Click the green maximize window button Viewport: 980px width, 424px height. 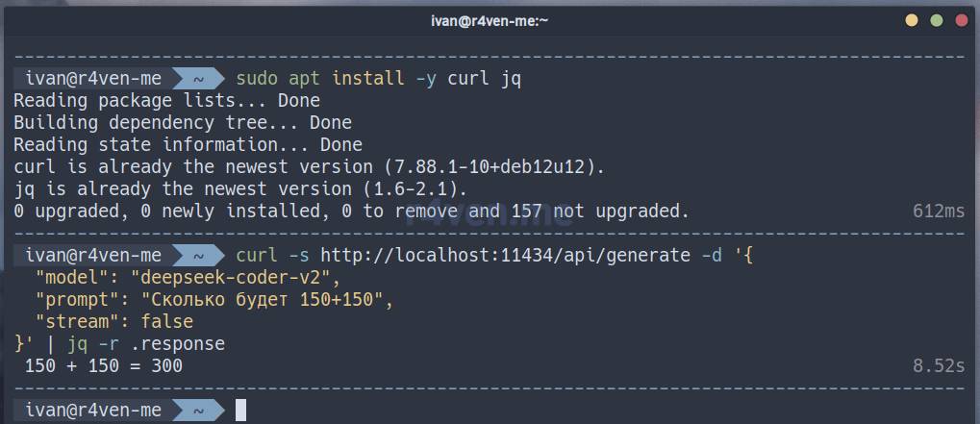coord(937,20)
